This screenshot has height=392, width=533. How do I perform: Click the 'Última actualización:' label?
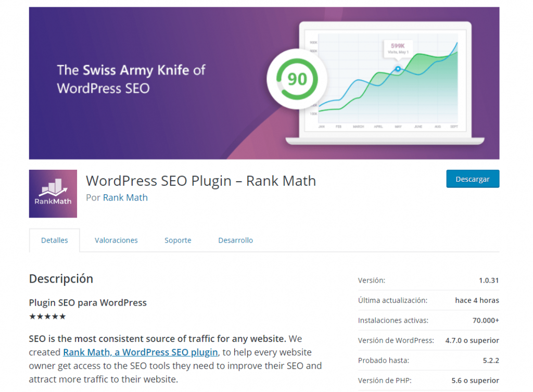point(392,300)
